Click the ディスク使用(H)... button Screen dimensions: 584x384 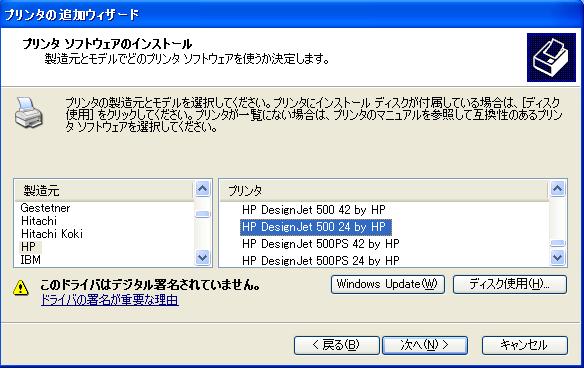pyautogui.click(x=510, y=284)
